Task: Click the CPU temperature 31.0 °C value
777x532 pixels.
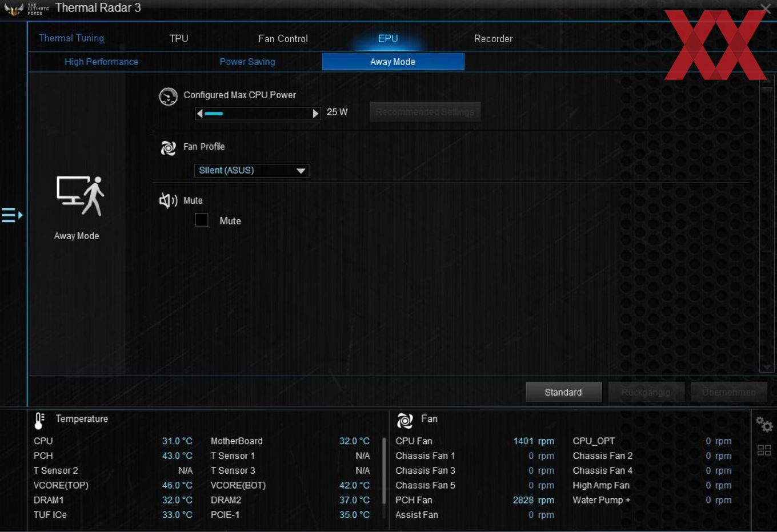Action: click(x=177, y=441)
